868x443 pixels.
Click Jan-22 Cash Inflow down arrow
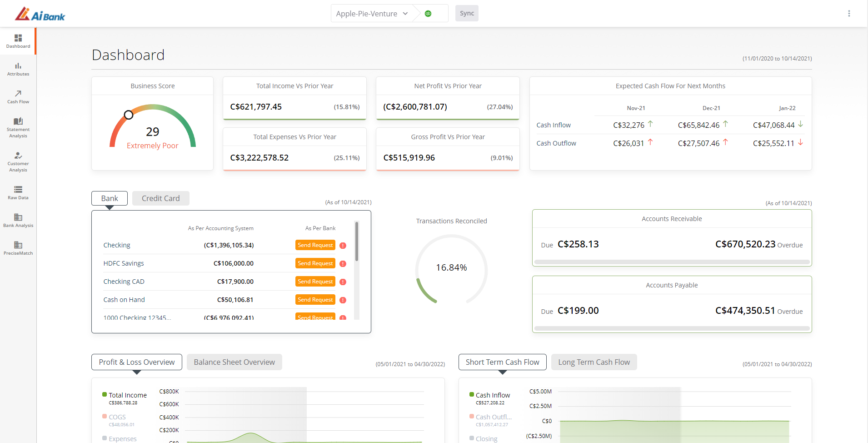click(x=801, y=124)
